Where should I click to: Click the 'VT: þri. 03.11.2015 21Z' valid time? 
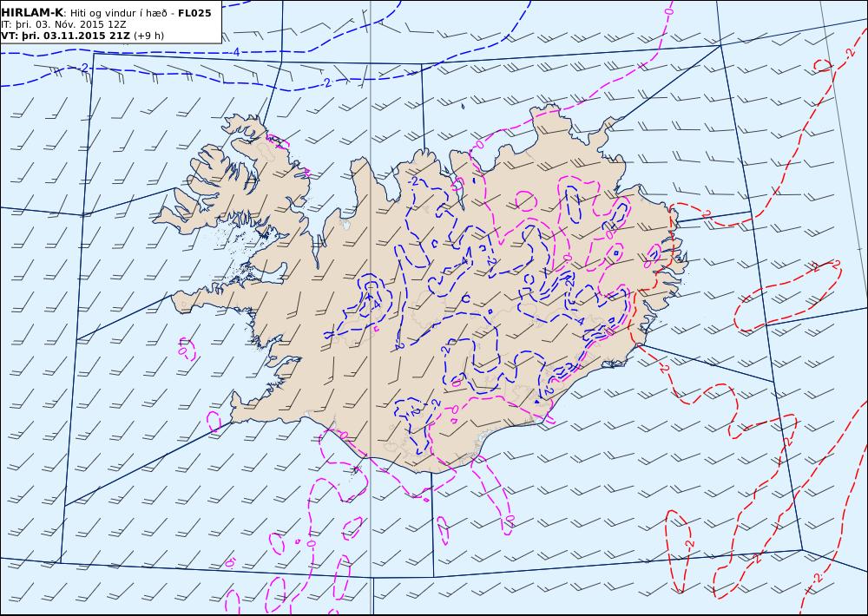pyautogui.click(x=66, y=36)
